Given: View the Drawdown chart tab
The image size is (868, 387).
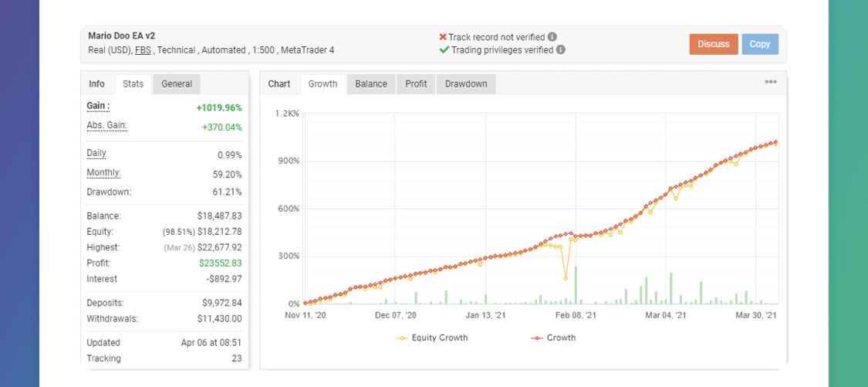Looking at the screenshot, I should pyautogui.click(x=466, y=83).
